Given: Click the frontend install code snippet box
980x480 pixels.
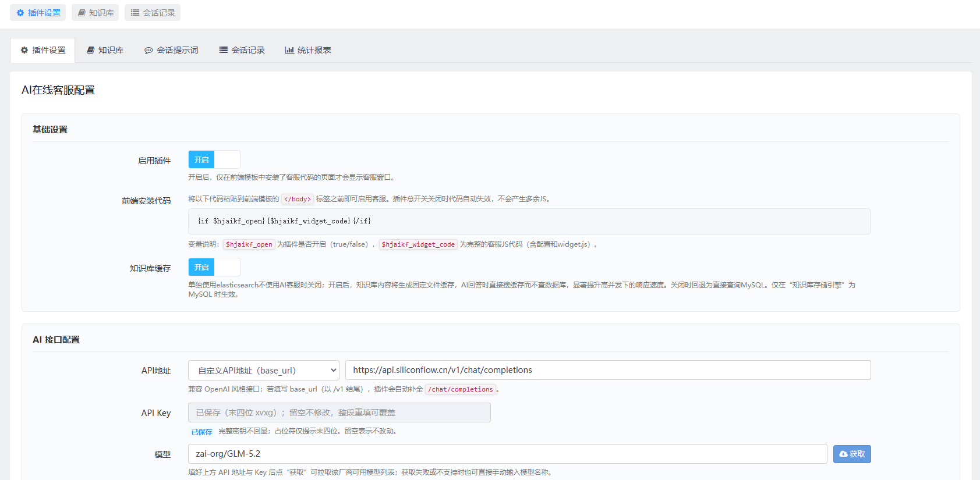Looking at the screenshot, I should pyautogui.click(x=529, y=221).
